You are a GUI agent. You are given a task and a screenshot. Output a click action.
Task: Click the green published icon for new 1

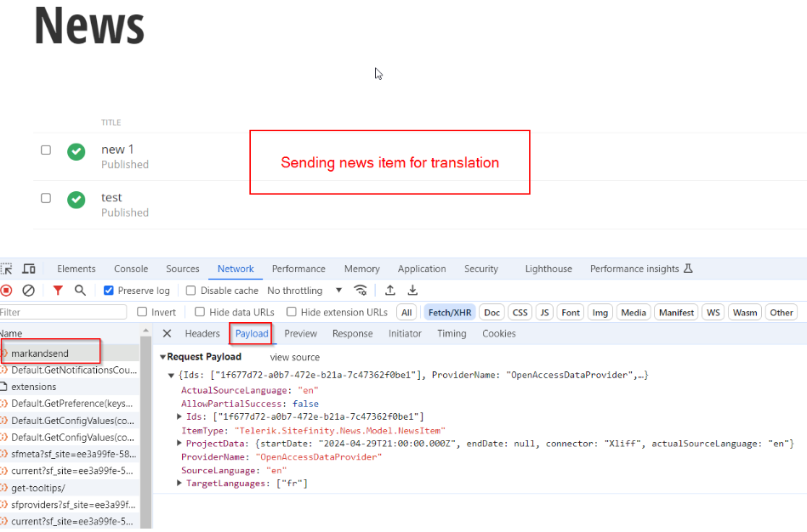pos(77,151)
